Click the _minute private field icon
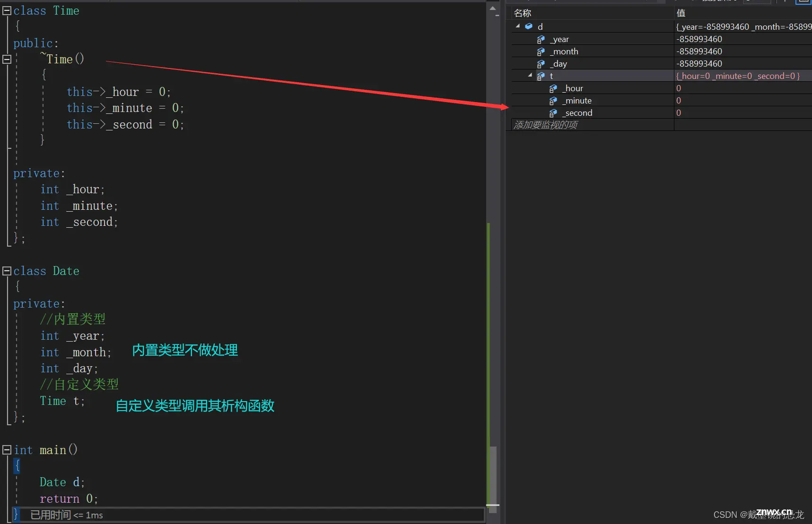This screenshot has height=524, width=812. [x=553, y=101]
